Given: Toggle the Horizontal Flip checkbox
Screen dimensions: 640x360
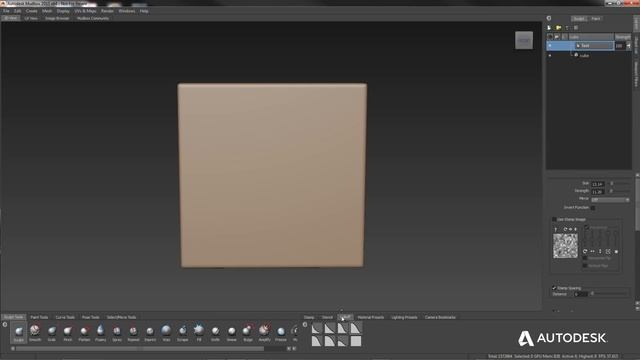Looking at the screenshot, I should 585,258.
